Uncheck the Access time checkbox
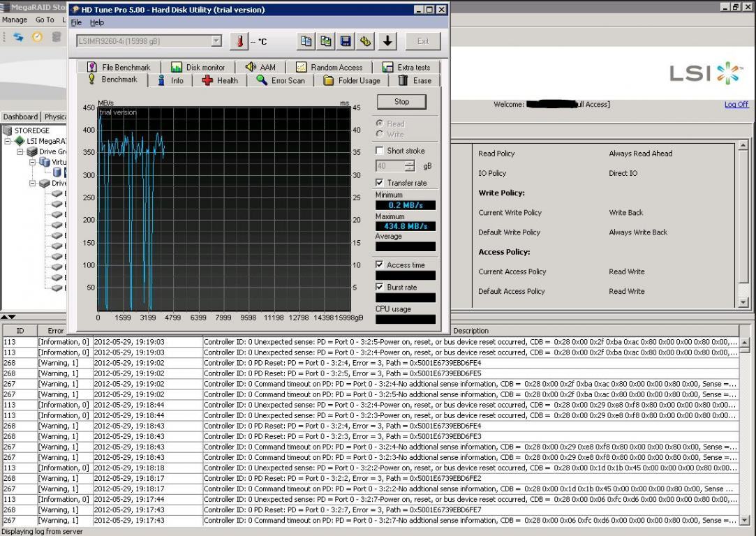This screenshot has height=536, width=756. tap(380, 265)
